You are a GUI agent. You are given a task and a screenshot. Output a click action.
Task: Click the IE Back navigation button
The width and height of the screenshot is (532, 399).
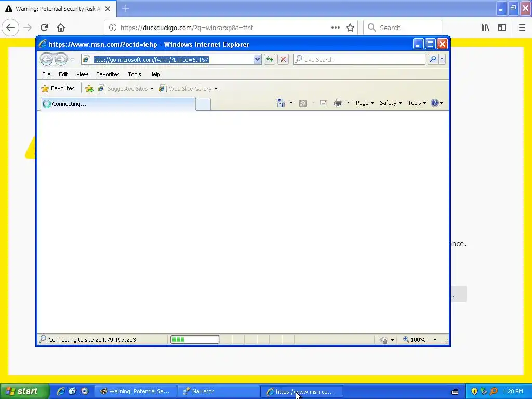pos(46,59)
